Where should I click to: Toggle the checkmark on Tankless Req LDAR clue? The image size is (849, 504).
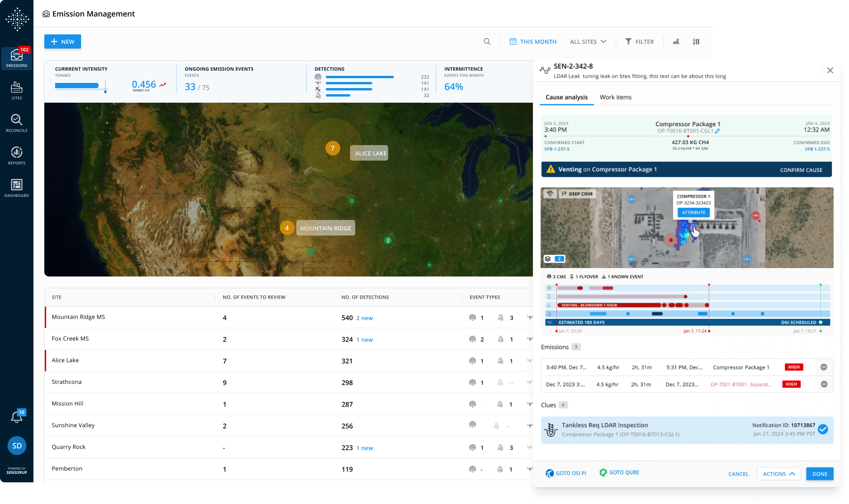click(x=823, y=429)
